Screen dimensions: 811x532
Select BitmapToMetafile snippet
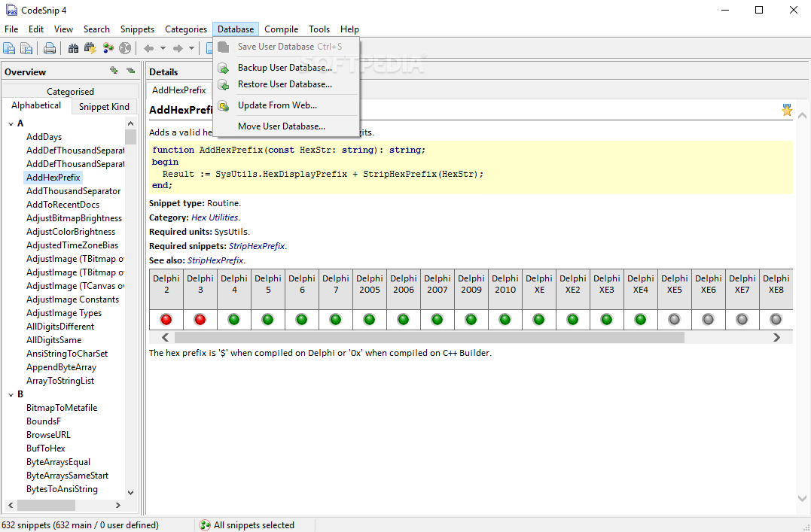(62, 408)
